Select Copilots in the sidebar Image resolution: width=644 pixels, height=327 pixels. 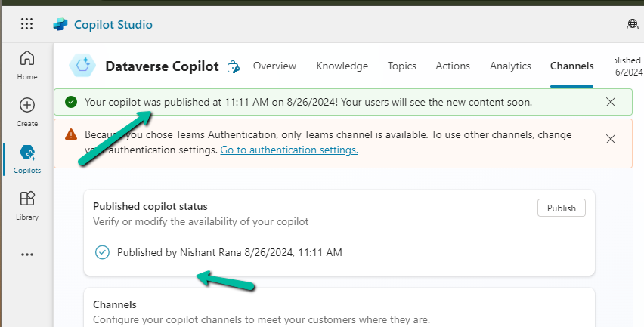27,159
